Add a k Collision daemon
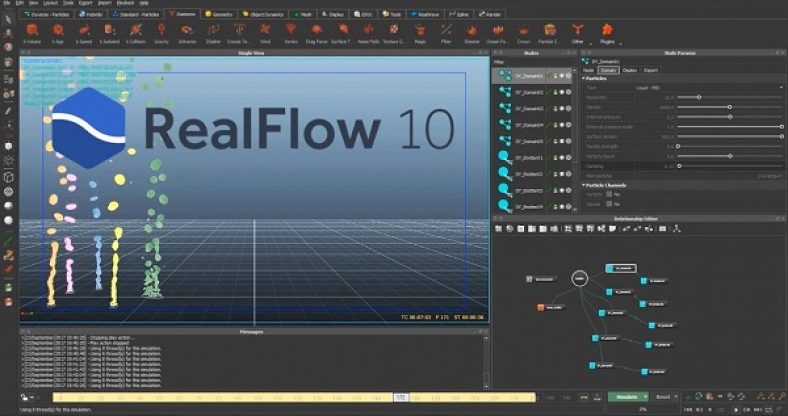Image resolution: width=788 pixels, height=416 pixels. (x=136, y=34)
